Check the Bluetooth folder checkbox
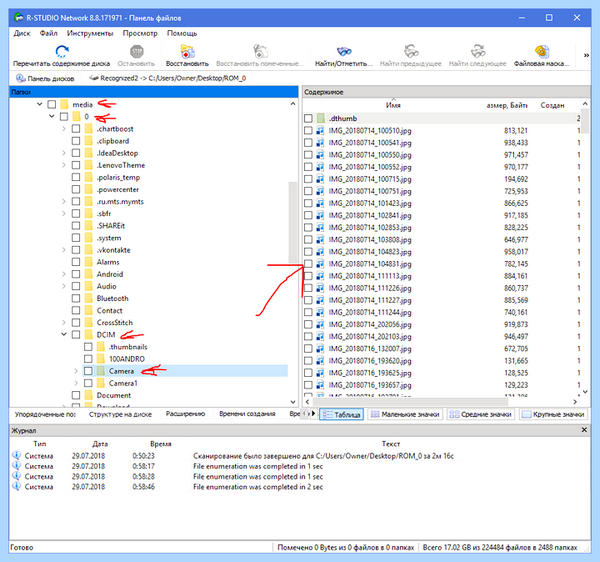The height and width of the screenshot is (562, 600). tap(76, 298)
